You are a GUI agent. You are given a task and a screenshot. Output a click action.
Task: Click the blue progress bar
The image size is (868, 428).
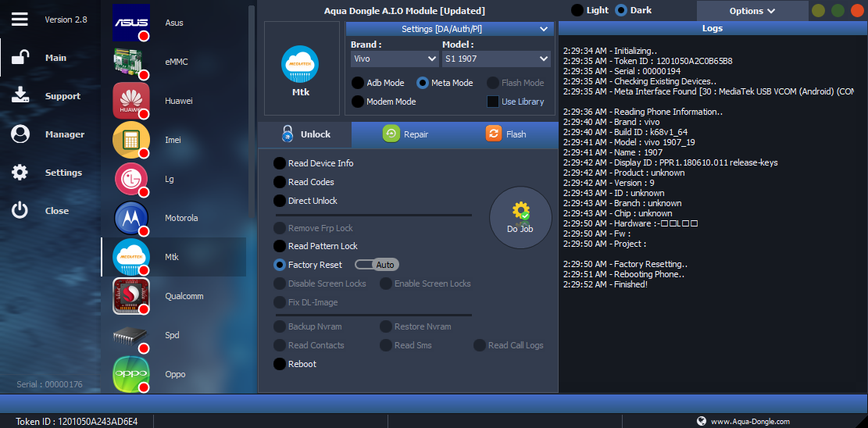tap(434, 404)
